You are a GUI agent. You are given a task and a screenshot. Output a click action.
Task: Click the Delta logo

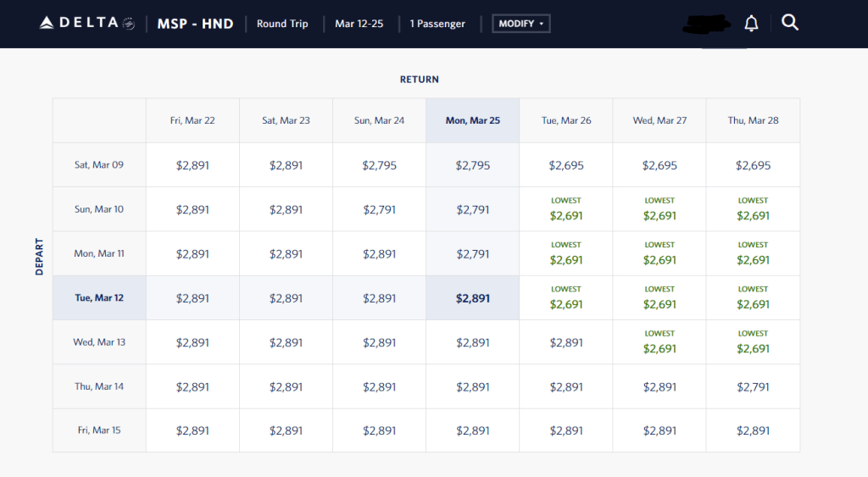(86, 24)
